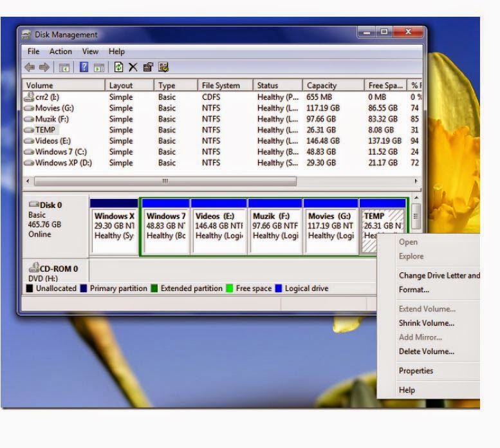Sort by the Layout column header

pos(129,86)
